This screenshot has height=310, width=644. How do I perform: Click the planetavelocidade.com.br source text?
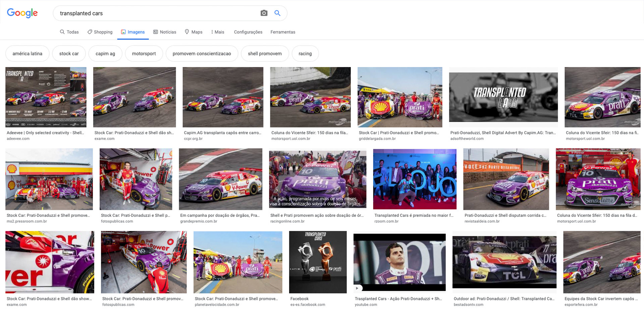[217, 305]
